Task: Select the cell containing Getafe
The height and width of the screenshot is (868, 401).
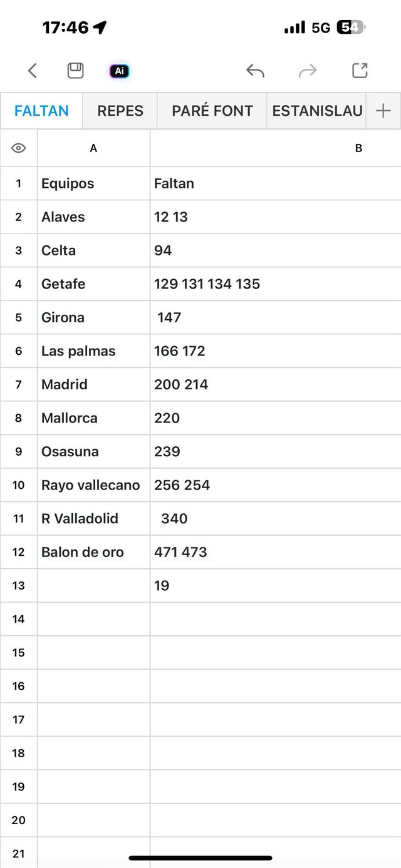Action: [93, 284]
